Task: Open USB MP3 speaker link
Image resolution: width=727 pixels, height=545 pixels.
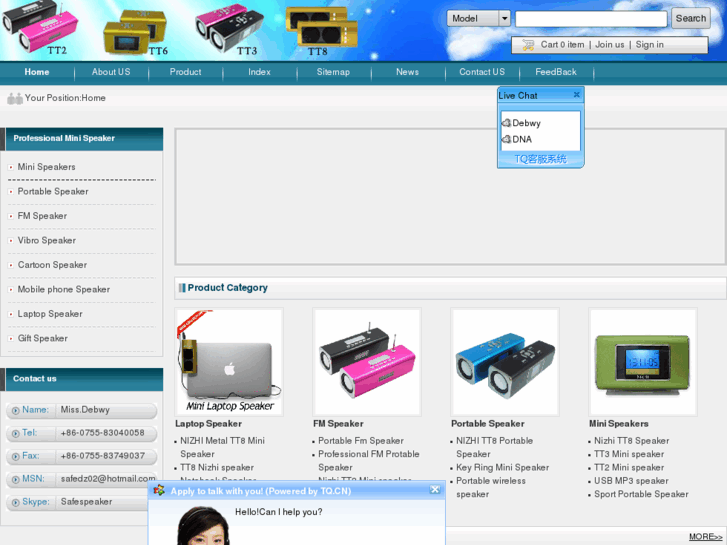Action: pyautogui.click(x=631, y=481)
